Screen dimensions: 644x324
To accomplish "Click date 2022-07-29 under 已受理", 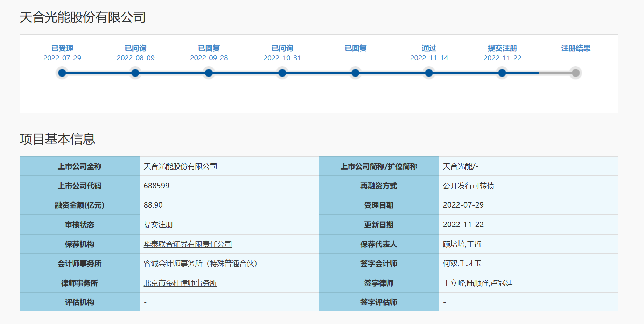I will tap(62, 58).
